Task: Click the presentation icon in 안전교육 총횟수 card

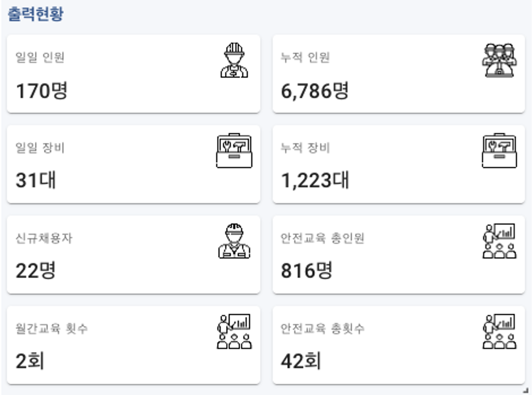Action: point(499,331)
